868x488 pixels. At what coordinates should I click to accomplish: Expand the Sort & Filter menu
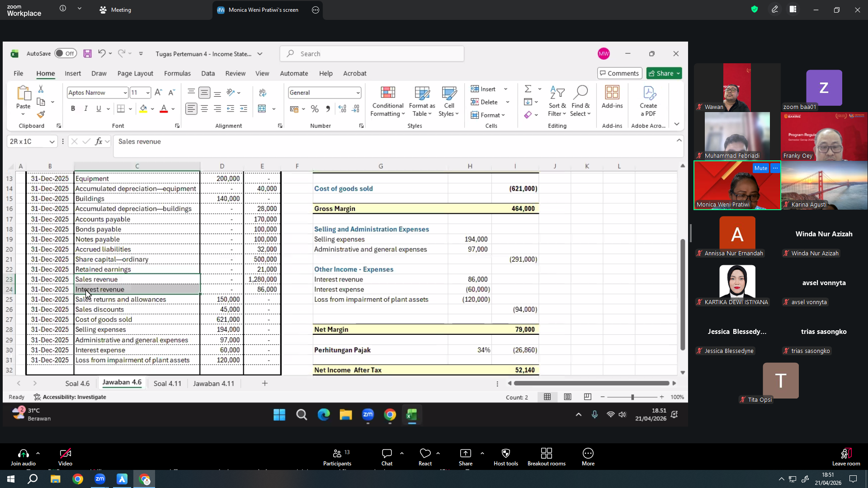pos(557,101)
